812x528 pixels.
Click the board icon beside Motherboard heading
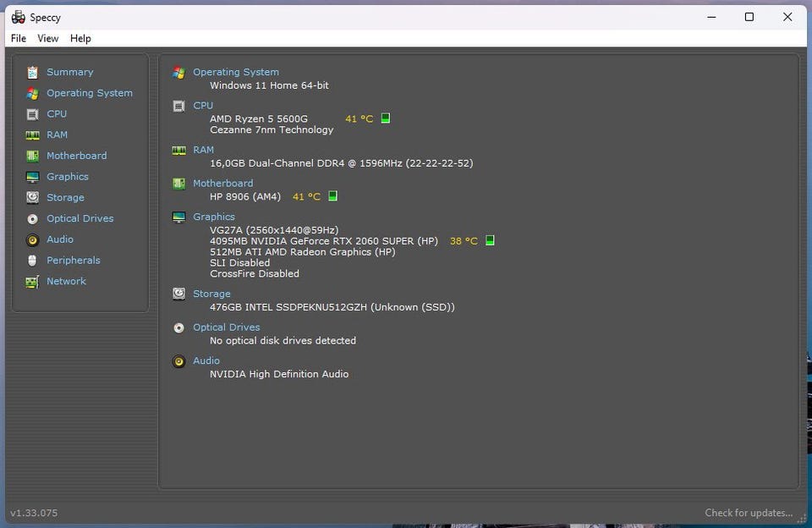[178, 184]
